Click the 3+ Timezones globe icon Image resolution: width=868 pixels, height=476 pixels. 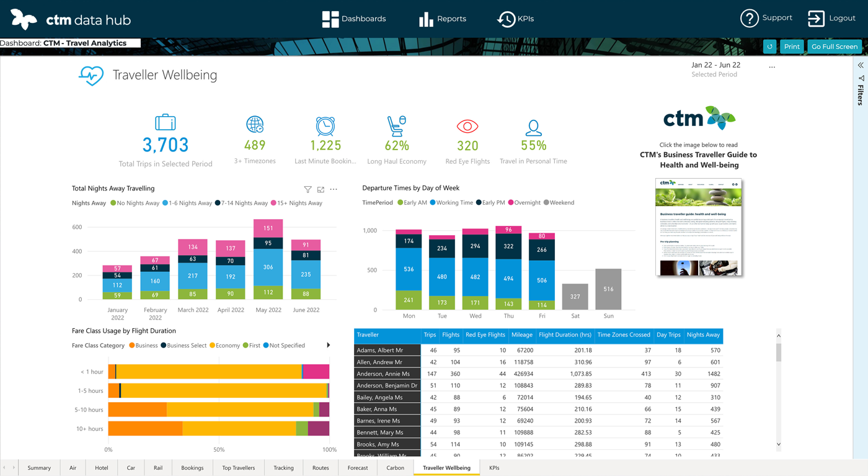tap(255, 125)
